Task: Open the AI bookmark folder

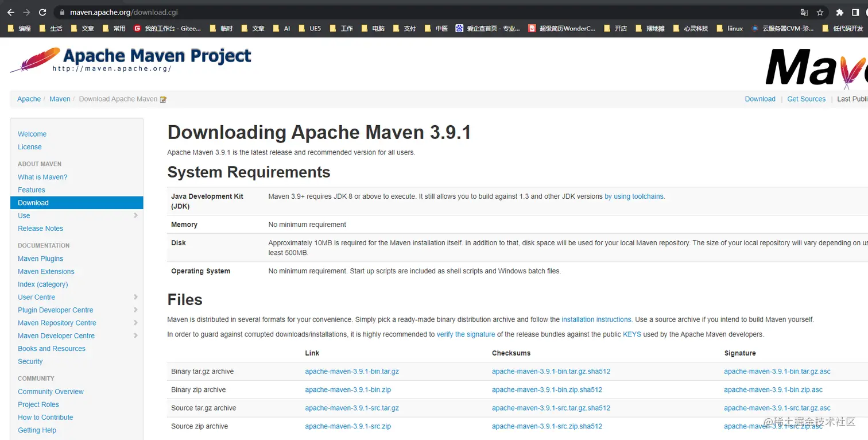Action: tap(281, 28)
